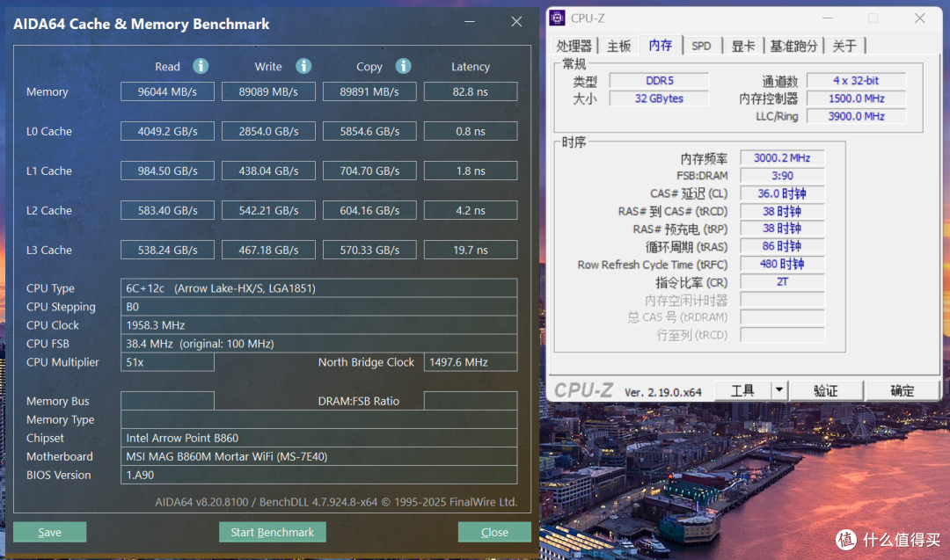The image size is (950, 560).
Task: Click L1 Cache Write value 438.04 GB/s
Action: point(268,171)
